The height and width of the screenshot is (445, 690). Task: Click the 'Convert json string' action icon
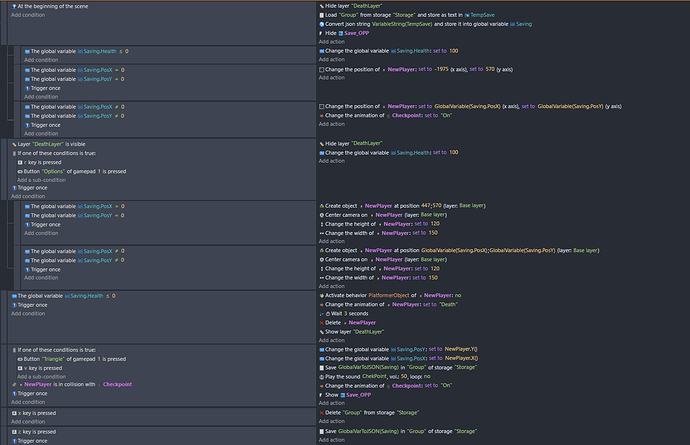tap(321, 24)
